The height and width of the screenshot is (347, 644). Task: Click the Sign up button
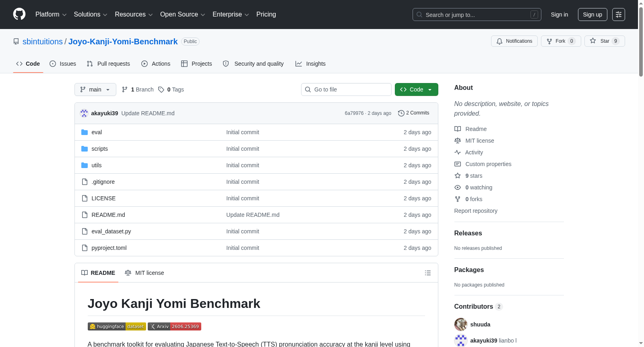[592, 15]
